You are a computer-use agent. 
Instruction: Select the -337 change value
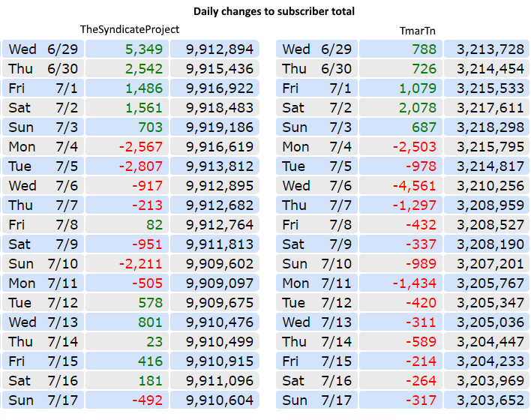pyautogui.click(x=421, y=244)
